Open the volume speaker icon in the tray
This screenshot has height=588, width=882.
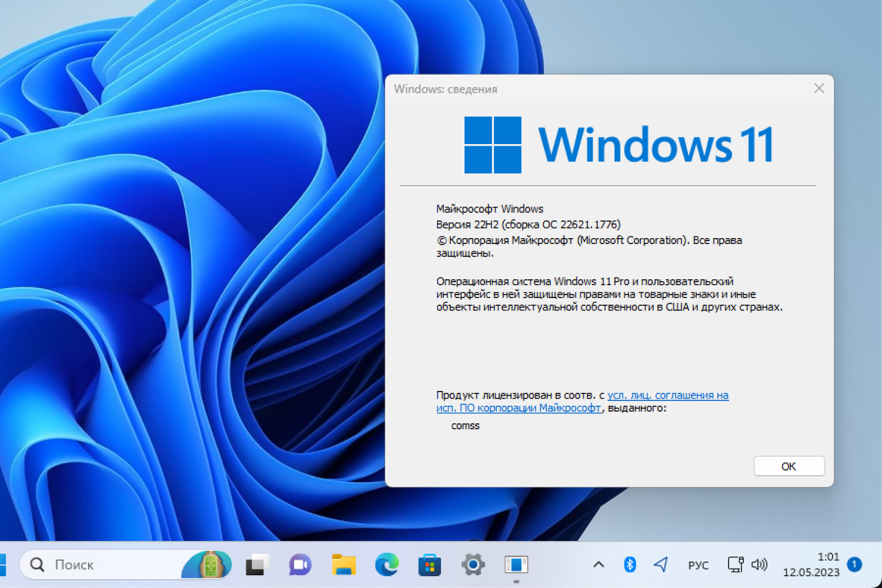(x=760, y=564)
